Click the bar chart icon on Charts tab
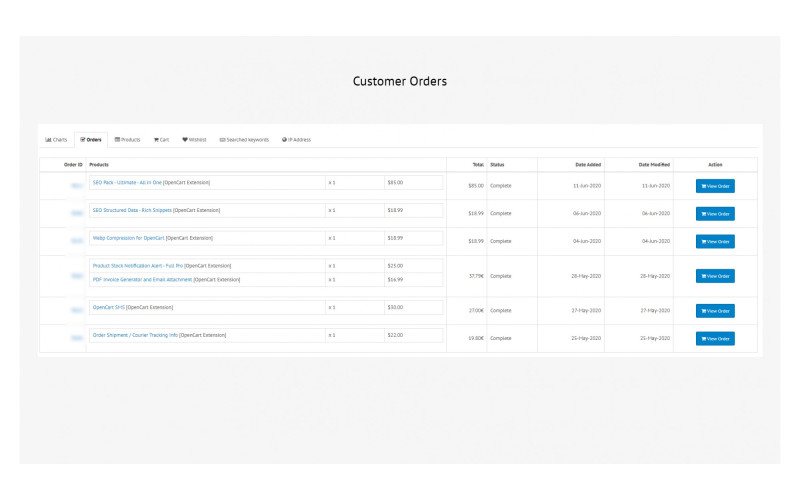 tap(48, 140)
